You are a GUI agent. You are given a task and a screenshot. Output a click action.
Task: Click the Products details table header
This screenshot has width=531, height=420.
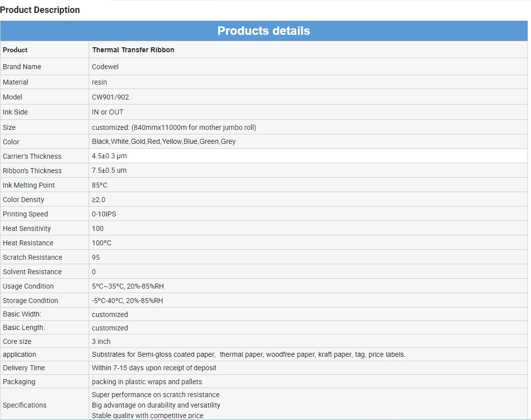coord(264,31)
